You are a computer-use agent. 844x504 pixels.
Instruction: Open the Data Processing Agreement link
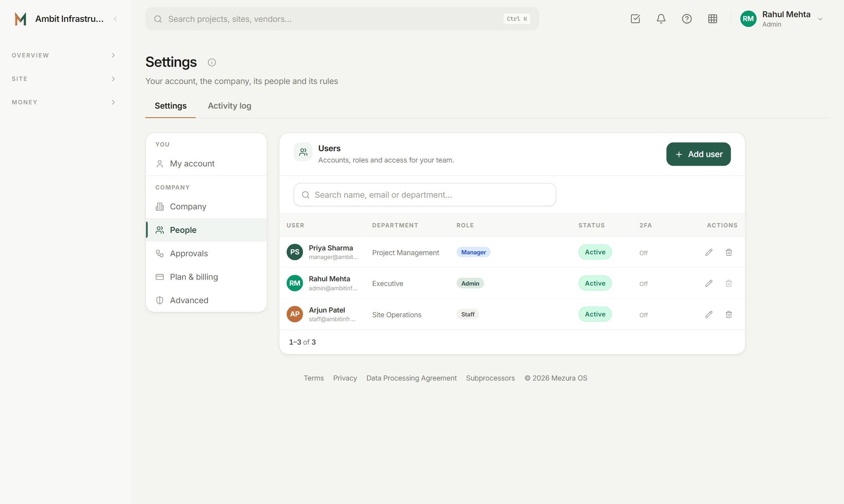pos(411,378)
